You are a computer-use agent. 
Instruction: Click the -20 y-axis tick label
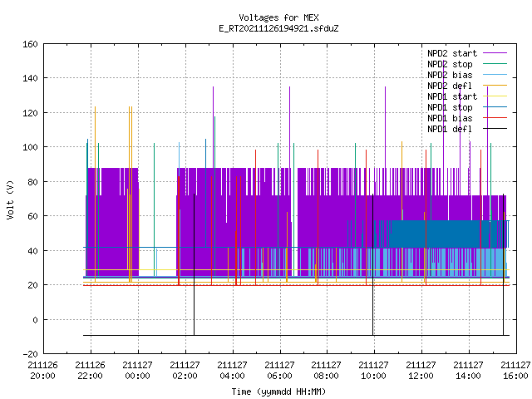(30, 354)
